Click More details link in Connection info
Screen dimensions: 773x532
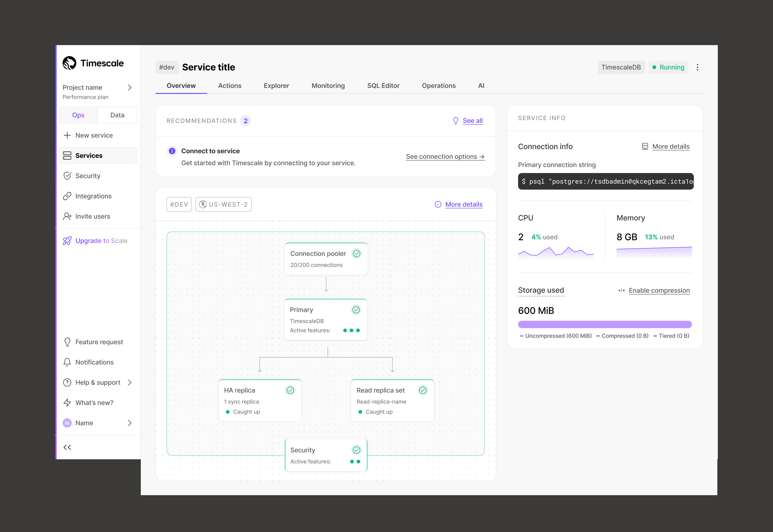pyautogui.click(x=671, y=146)
